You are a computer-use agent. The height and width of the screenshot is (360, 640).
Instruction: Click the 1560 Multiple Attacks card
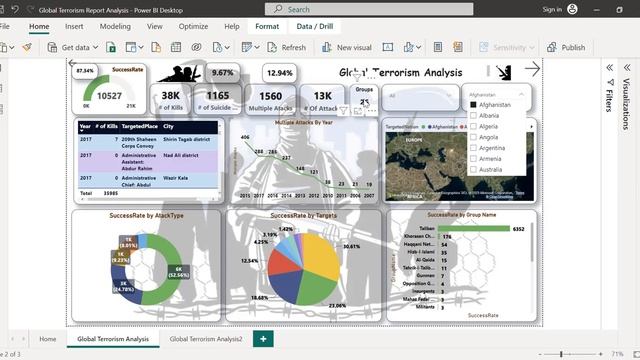click(x=271, y=100)
